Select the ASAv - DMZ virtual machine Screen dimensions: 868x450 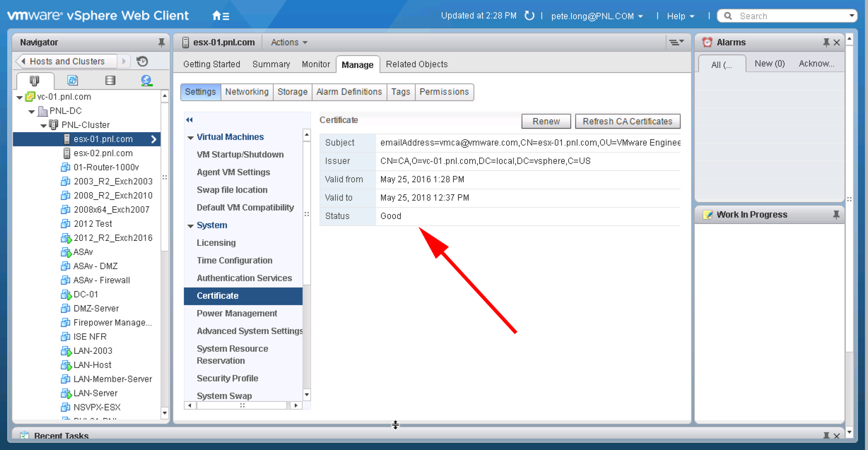[95, 266]
